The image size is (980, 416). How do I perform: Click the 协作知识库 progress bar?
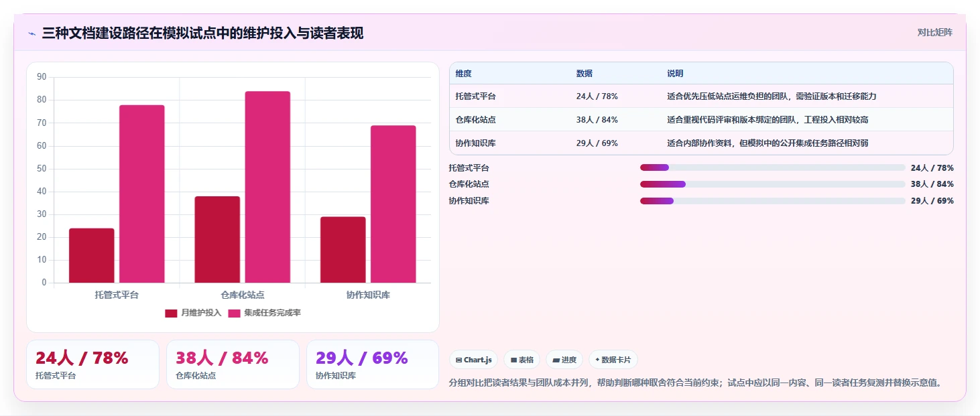pos(772,201)
